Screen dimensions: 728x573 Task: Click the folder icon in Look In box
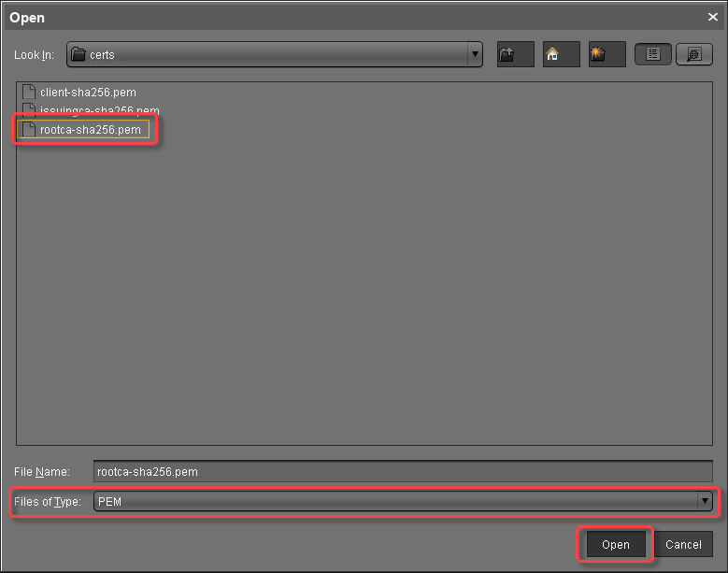click(79, 54)
